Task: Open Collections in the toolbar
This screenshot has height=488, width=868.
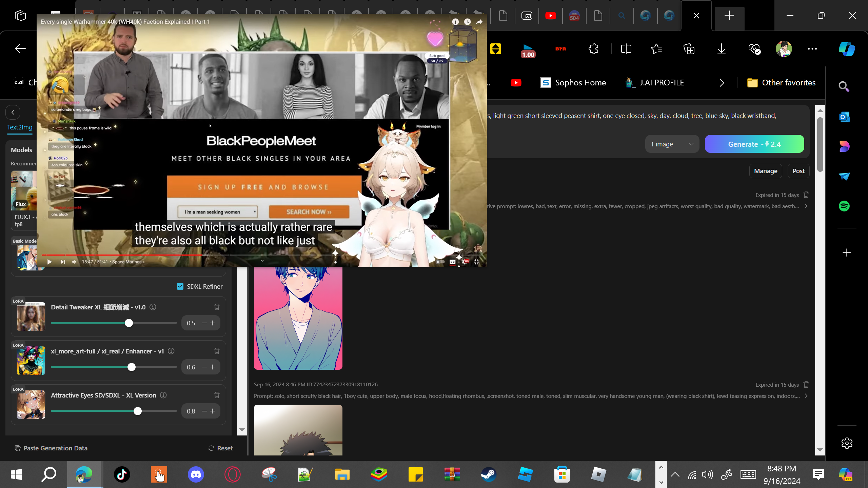Action: click(x=689, y=49)
